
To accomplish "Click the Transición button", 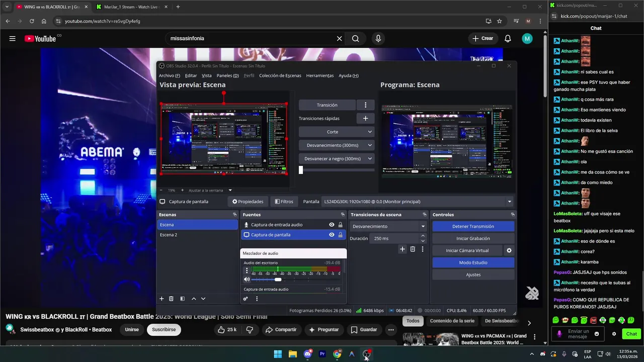I will [x=327, y=105].
